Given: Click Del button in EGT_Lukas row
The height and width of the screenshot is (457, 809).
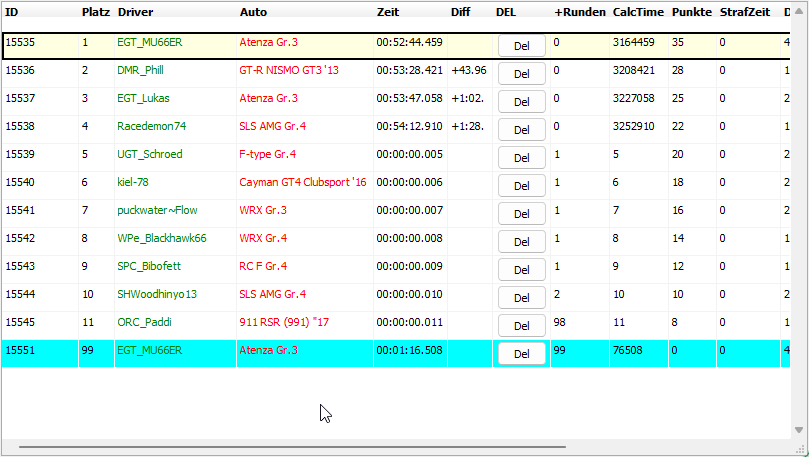Looking at the screenshot, I should (521, 101).
